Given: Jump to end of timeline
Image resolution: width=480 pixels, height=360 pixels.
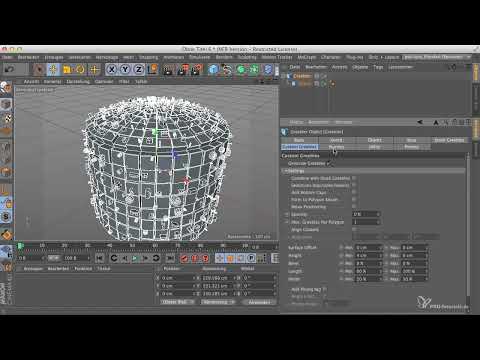Looking at the screenshot, I should click(x=170, y=258).
